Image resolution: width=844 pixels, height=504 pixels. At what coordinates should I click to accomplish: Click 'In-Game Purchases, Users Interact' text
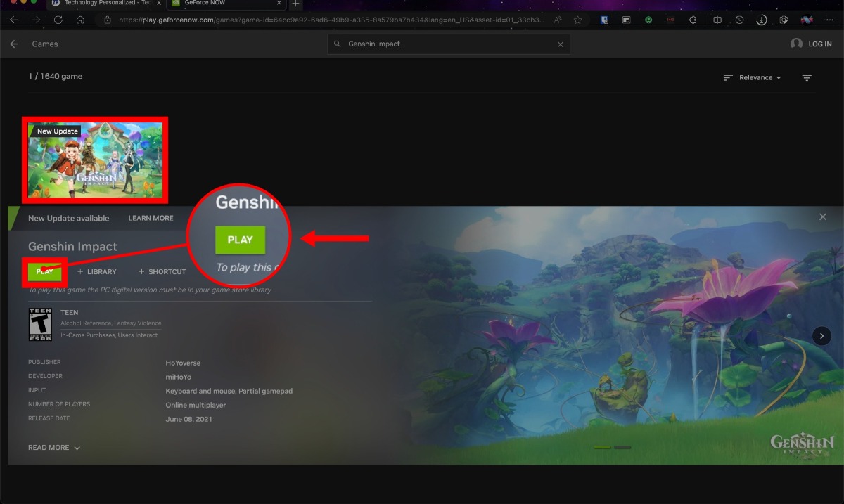click(x=109, y=335)
